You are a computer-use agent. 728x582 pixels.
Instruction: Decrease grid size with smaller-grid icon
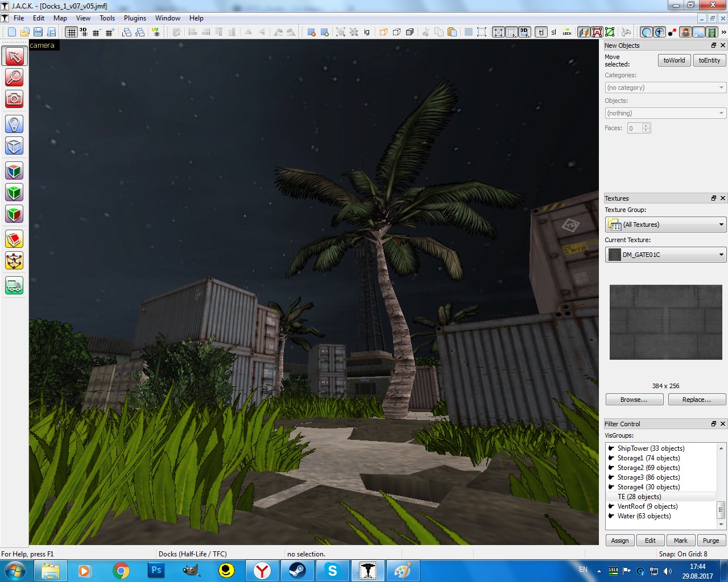pos(96,32)
